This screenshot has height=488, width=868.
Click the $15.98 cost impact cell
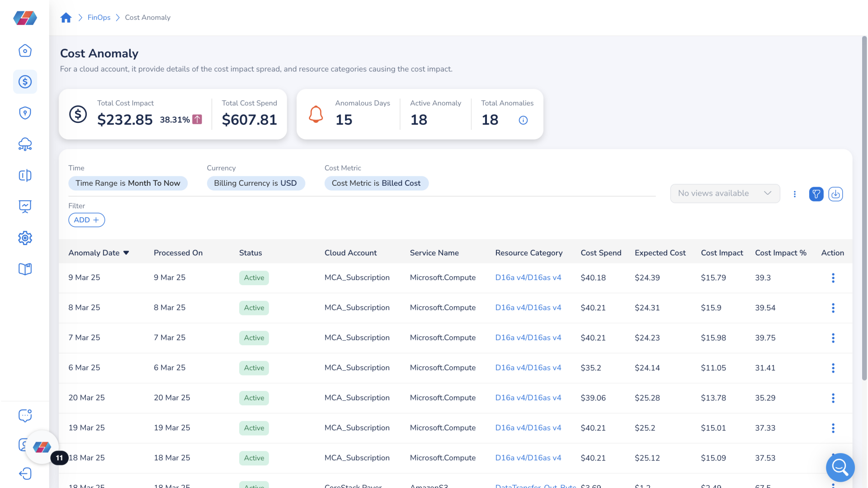pyautogui.click(x=713, y=338)
